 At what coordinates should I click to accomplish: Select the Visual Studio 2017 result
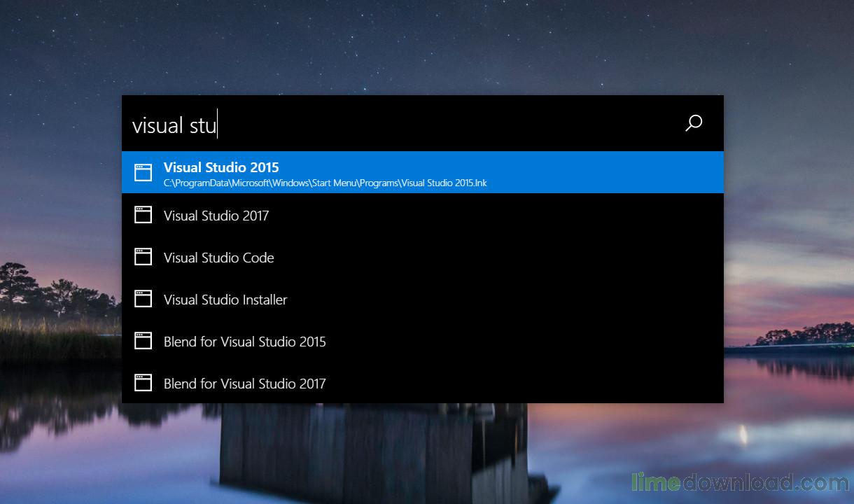tap(216, 216)
